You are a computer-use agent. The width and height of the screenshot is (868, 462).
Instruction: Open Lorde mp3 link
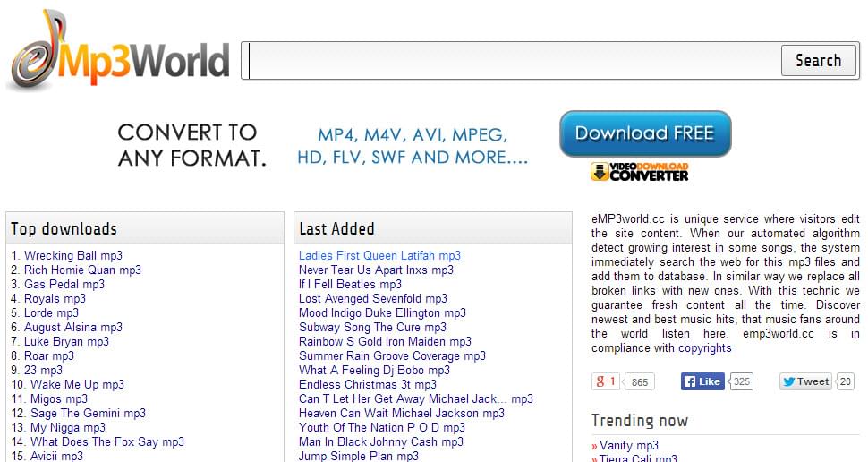(x=52, y=313)
